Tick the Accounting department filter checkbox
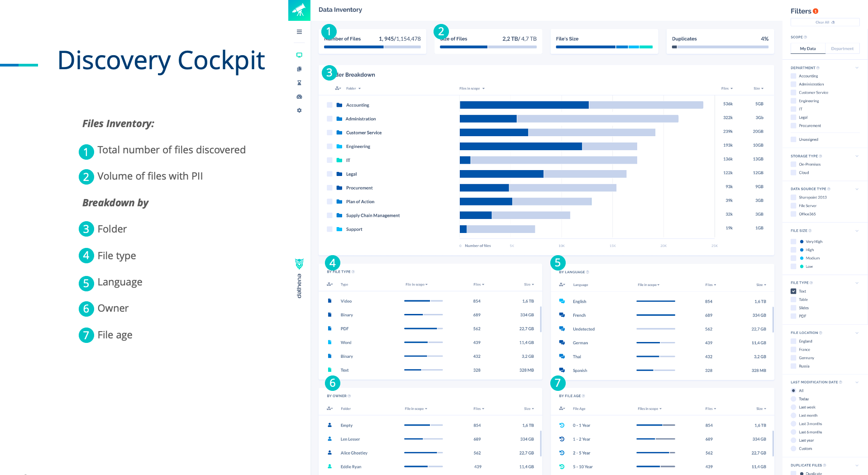Viewport: 868px width, 475px height. (793, 76)
